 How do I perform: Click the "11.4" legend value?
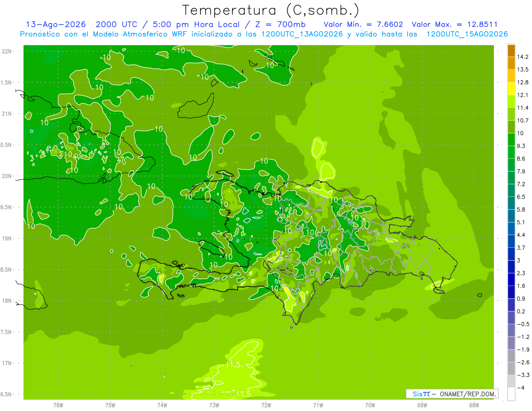(x=524, y=108)
